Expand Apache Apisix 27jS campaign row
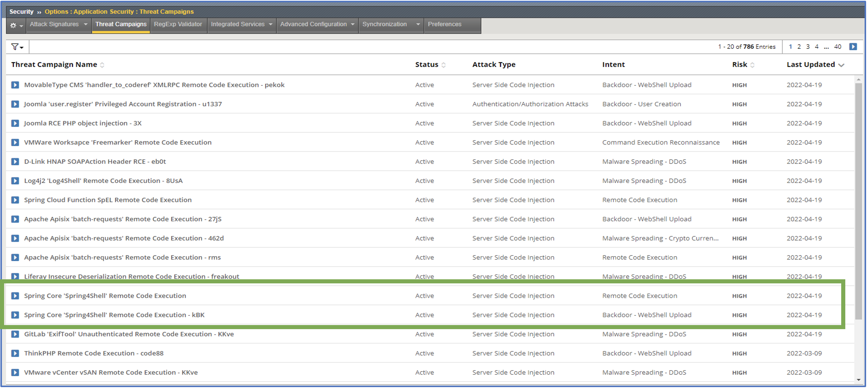868x389 pixels. 15,219
